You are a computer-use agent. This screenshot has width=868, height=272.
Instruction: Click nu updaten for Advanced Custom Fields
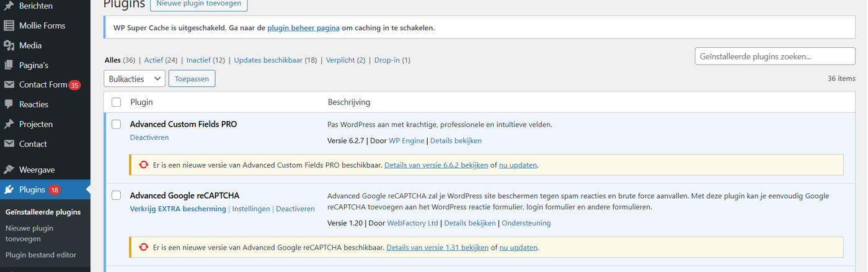[518, 165]
